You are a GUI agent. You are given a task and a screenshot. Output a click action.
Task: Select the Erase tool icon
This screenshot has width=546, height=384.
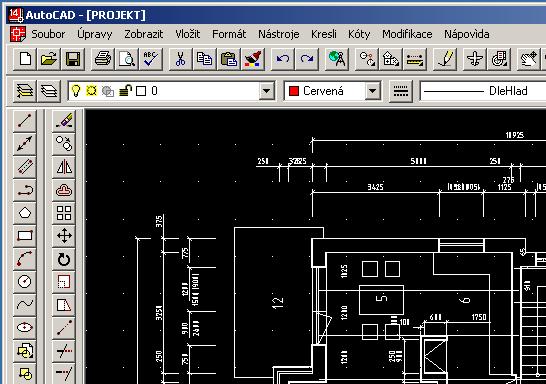pos(64,120)
